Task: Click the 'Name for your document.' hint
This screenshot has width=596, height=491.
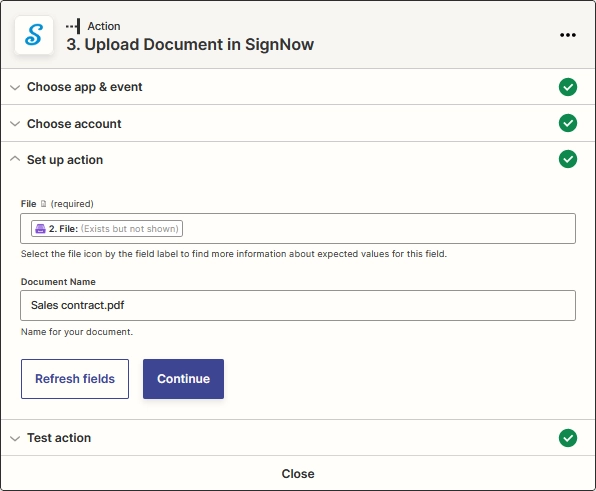Action: 77,332
